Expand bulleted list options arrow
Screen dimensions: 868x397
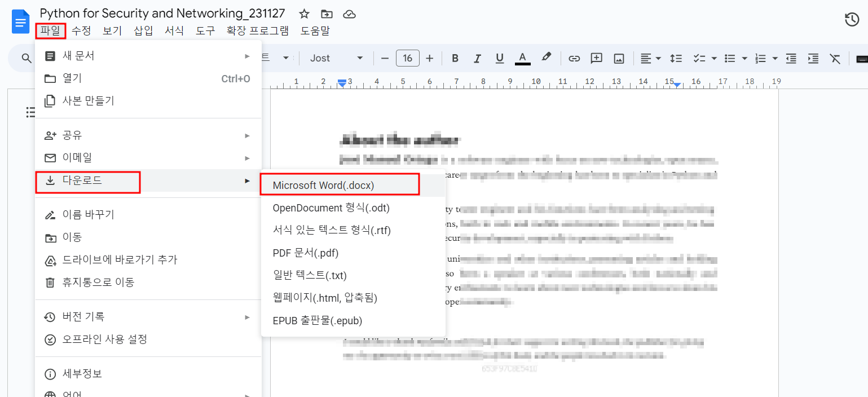(x=744, y=58)
